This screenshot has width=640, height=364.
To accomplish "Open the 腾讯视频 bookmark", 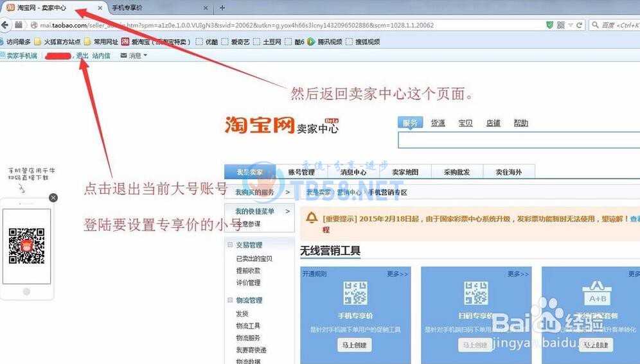I will point(325,42).
